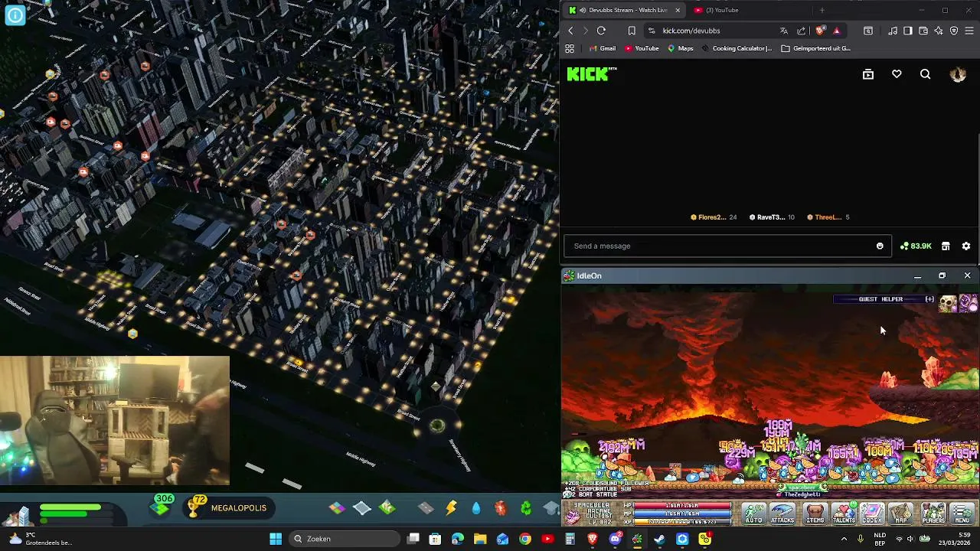Image resolution: width=980 pixels, height=551 pixels.
Task: Share this page icon
Action: [801, 31]
